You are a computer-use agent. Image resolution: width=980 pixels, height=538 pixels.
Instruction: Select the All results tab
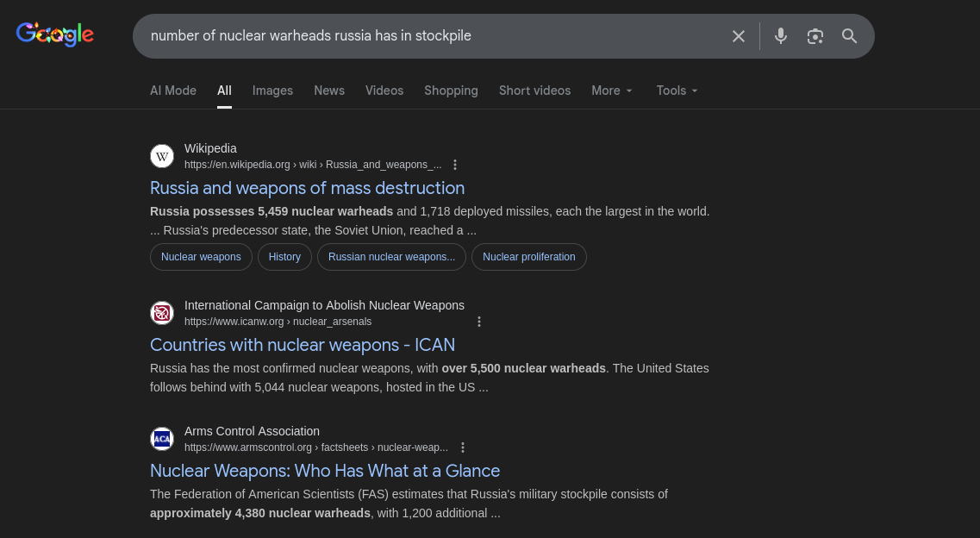point(224,91)
